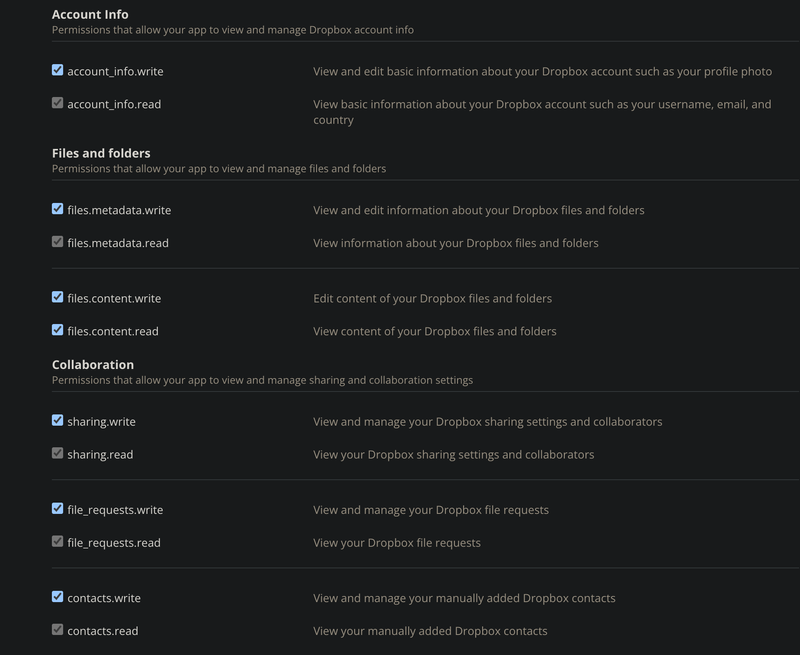Toggle the account_info.read checkbox

[58, 103]
